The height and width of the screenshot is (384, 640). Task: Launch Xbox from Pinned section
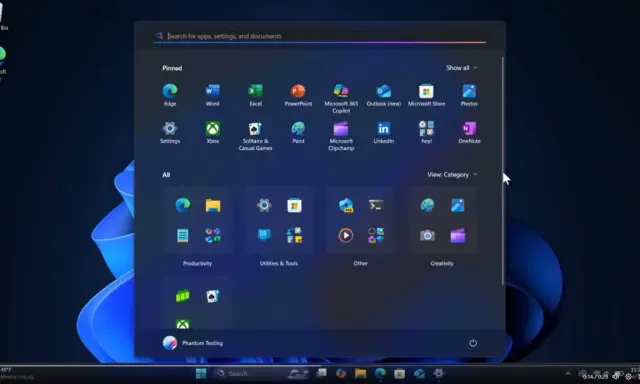(x=212, y=132)
